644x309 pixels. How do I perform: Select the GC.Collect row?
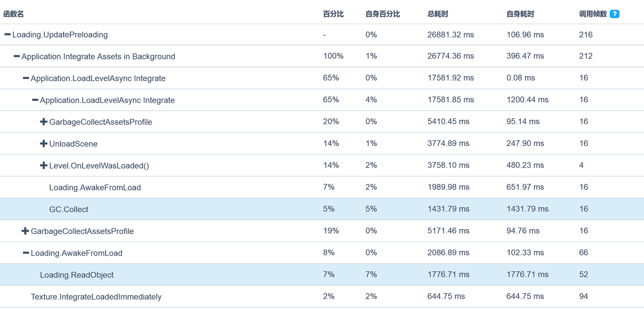[69, 209]
